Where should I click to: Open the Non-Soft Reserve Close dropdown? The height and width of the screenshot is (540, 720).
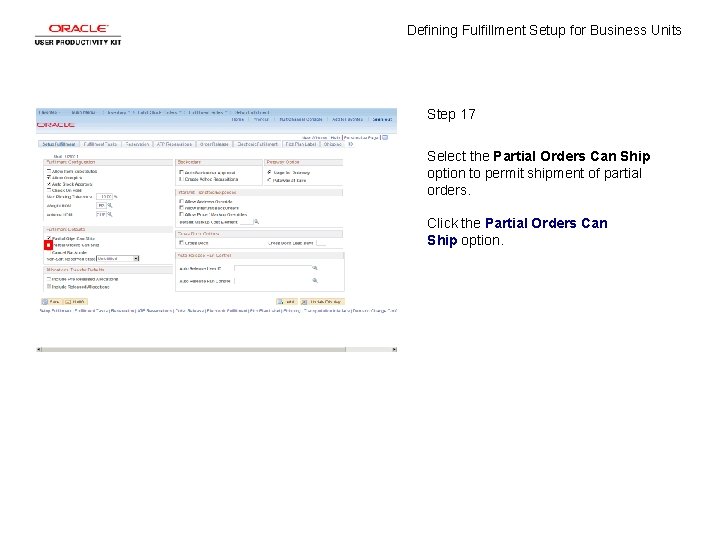point(118,259)
